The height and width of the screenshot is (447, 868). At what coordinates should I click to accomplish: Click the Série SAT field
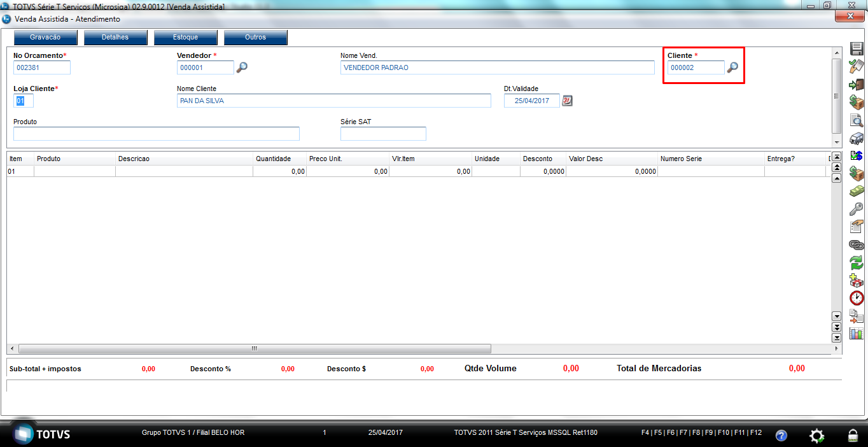[383, 134]
